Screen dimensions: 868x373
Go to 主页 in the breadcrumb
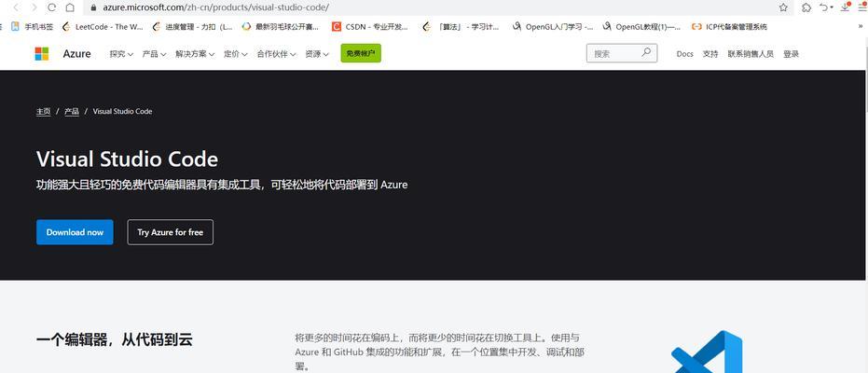[43, 111]
